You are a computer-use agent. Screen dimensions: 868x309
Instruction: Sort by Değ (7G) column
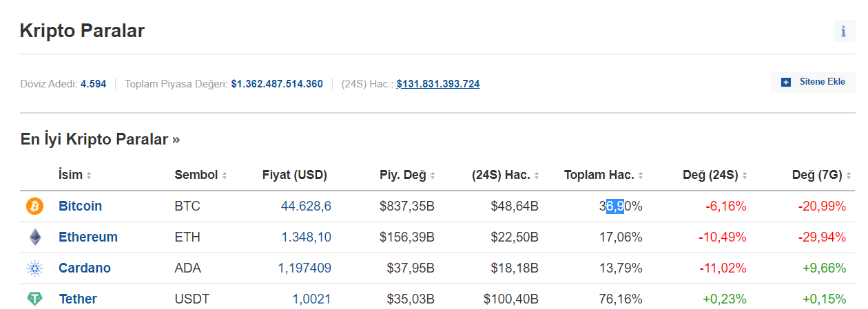click(822, 175)
